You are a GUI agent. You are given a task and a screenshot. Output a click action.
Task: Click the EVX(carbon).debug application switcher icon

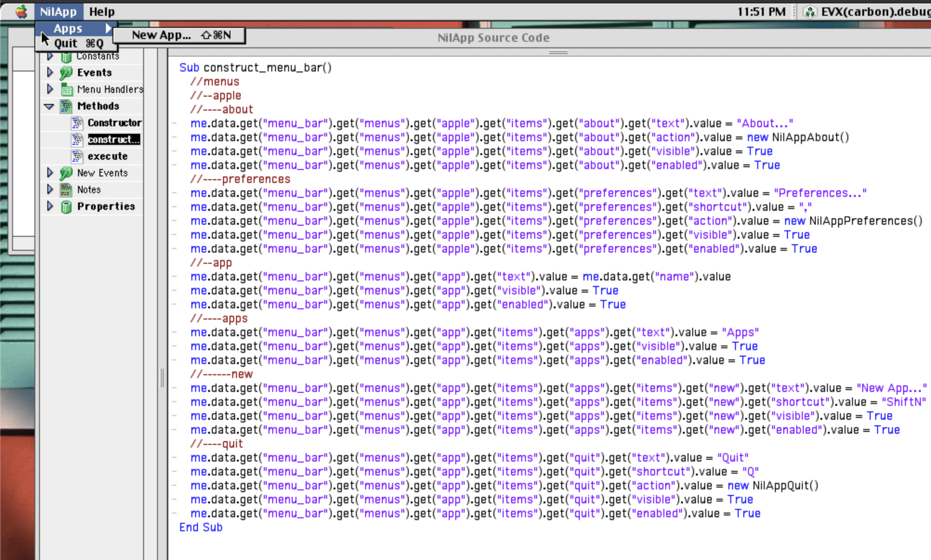point(810,12)
